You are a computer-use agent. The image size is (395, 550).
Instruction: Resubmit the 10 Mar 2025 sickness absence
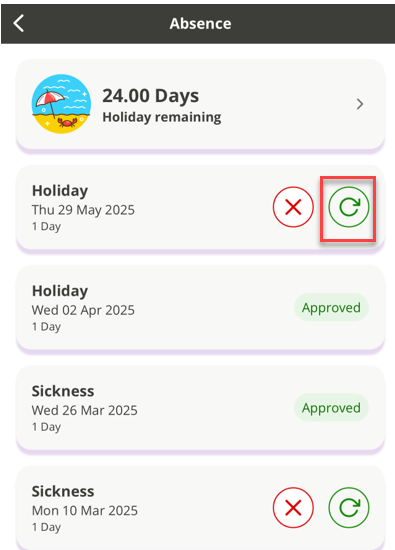coord(349,508)
